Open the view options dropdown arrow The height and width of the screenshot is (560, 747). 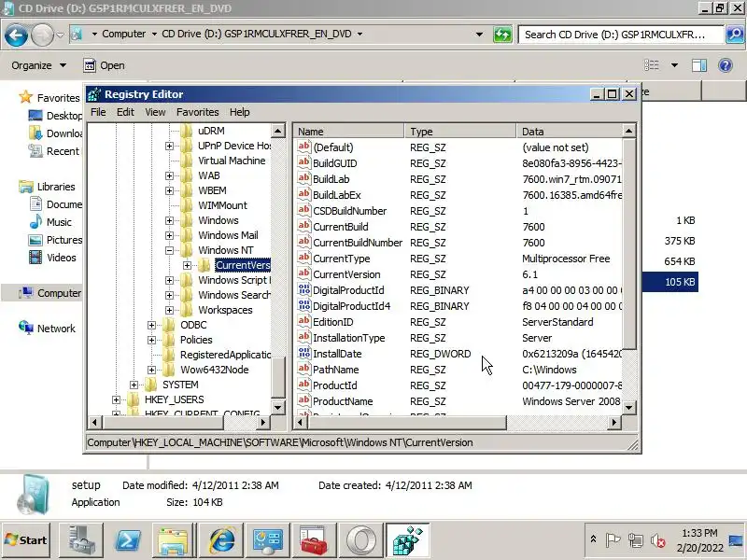coord(674,65)
